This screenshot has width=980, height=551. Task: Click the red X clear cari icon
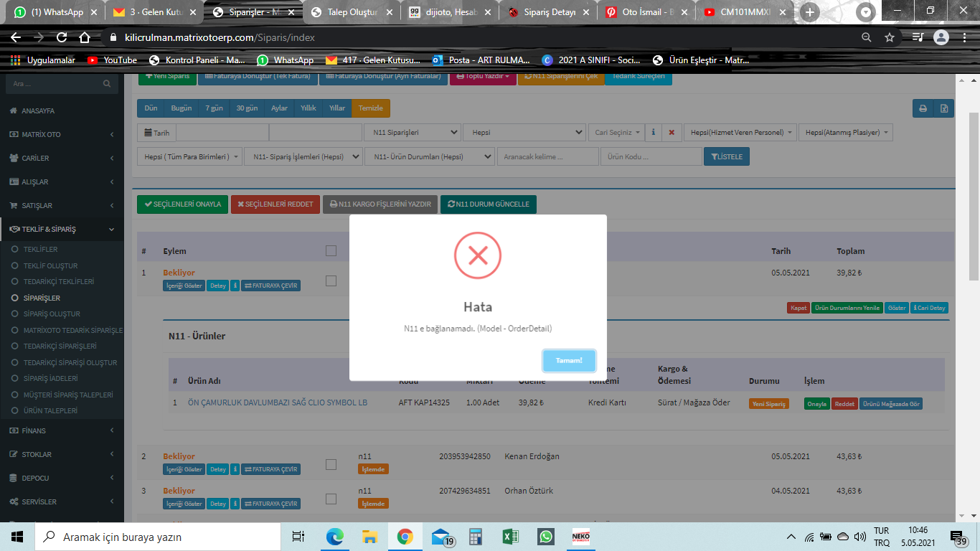[x=672, y=133]
